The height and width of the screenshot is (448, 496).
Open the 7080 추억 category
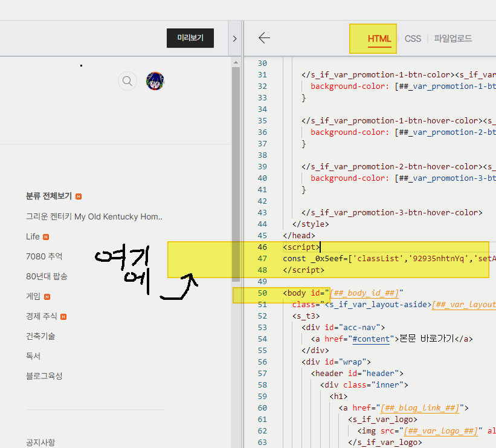pos(44,256)
